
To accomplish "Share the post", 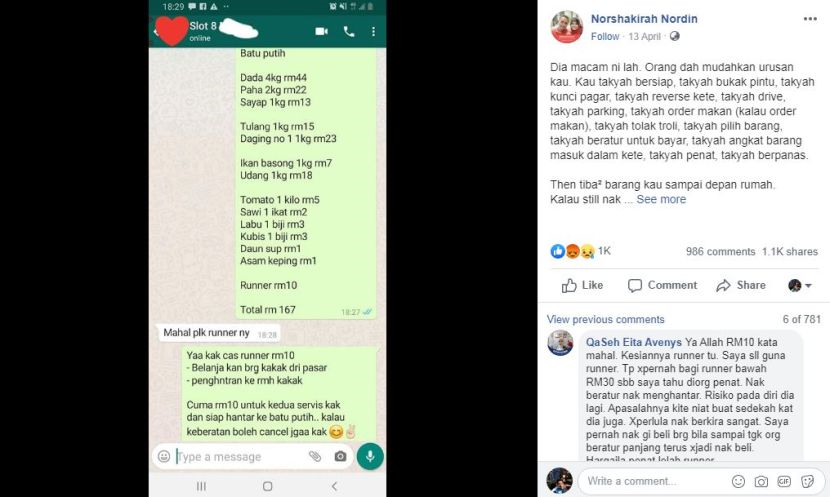I will pos(741,285).
